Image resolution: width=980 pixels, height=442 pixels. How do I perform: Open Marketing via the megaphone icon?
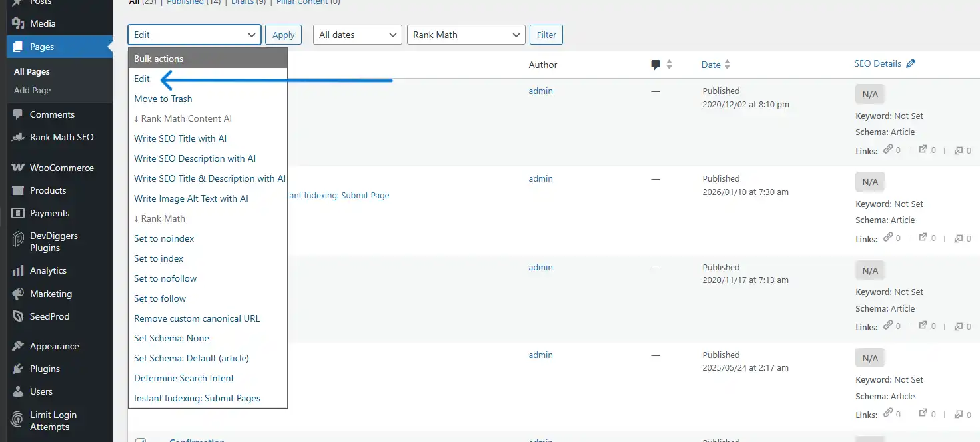[x=18, y=294]
